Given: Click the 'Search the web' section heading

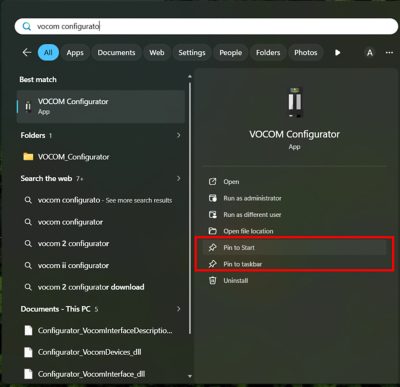Looking at the screenshot, I should [x=46, y=178].
